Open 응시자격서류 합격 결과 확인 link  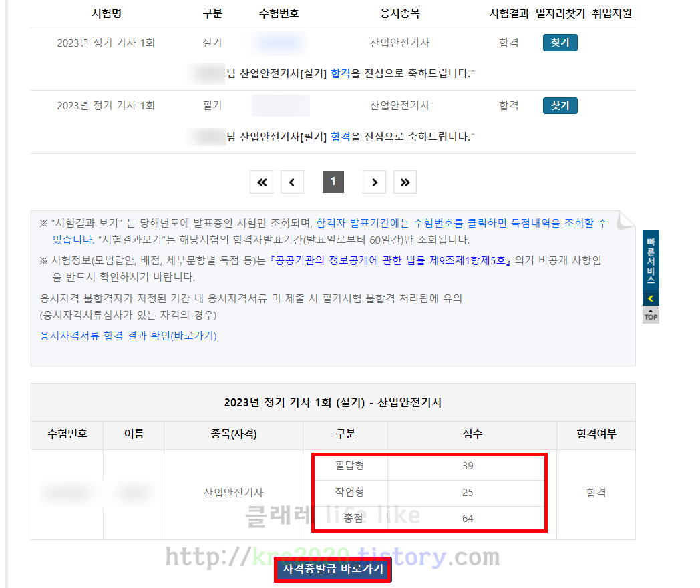tap(128, 336)
